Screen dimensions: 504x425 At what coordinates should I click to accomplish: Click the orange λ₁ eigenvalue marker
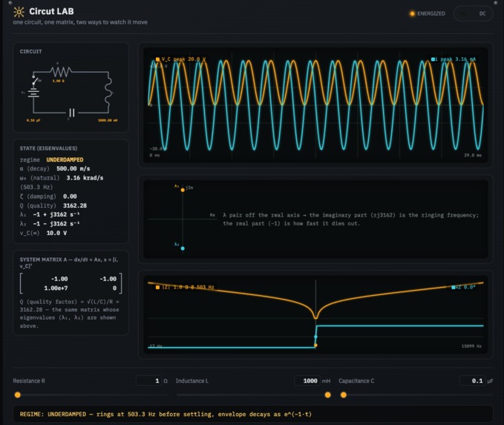[x=183, y=190]
